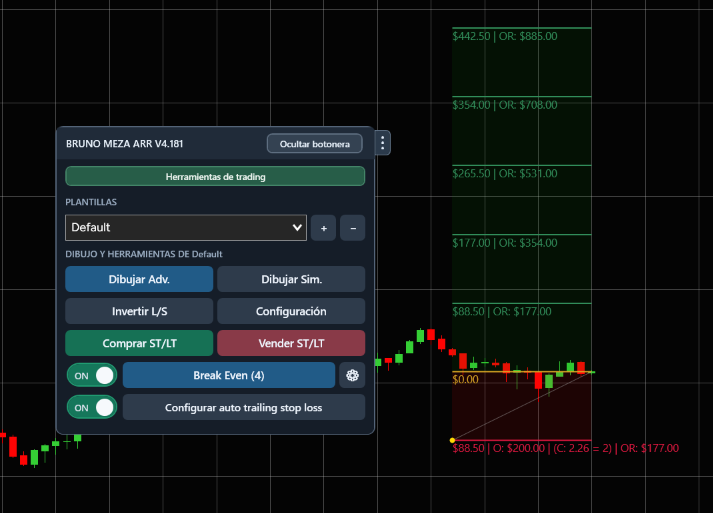Screen dimensions: 713x513
Task: Toggle the auto trailing stop loss switch
Action: 92,407
